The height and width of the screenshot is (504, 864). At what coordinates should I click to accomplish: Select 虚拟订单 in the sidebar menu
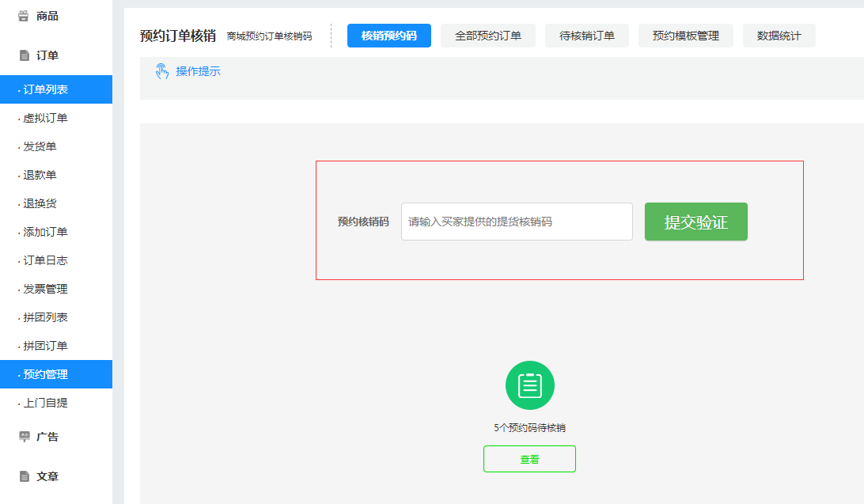coord(46,118)
